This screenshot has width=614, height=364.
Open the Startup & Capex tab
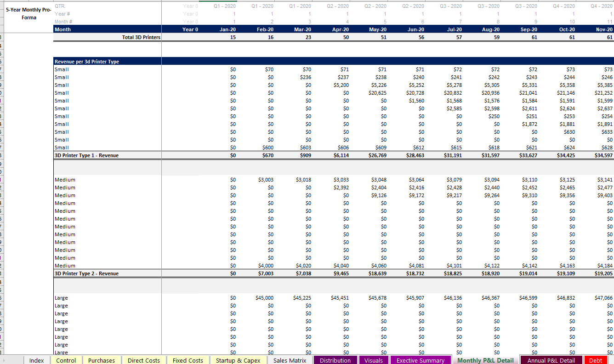(x=238, y=360)
